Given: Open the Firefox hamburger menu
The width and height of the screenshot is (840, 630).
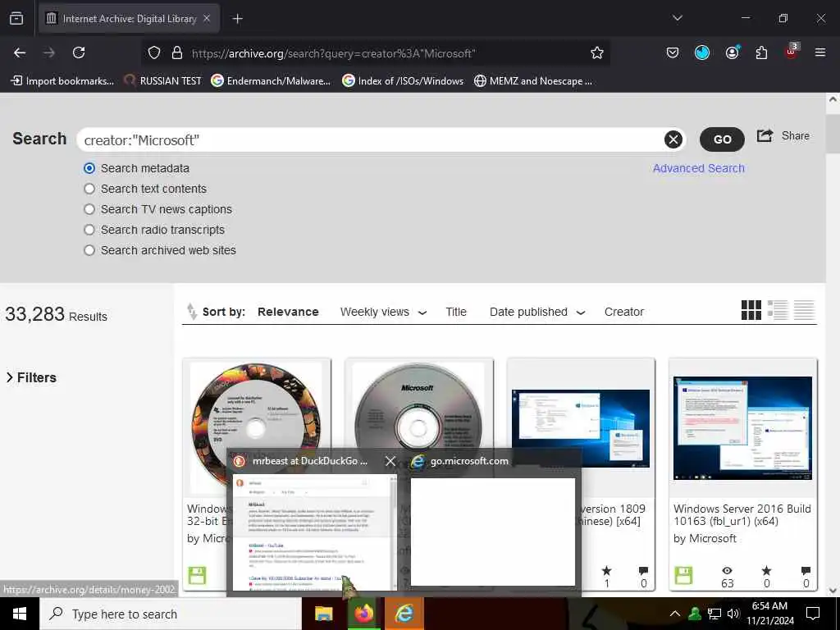Looking at the screenshot, I should click(820, 52).
